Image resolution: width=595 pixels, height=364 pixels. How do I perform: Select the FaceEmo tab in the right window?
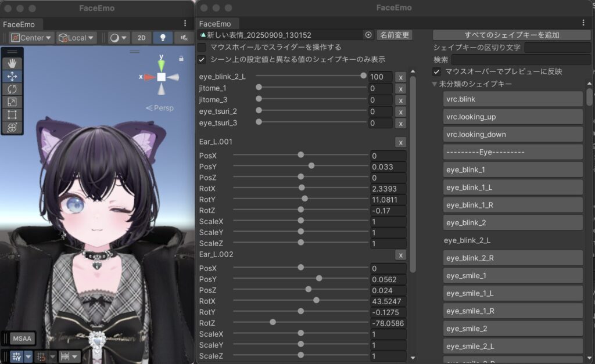(215, 24)
